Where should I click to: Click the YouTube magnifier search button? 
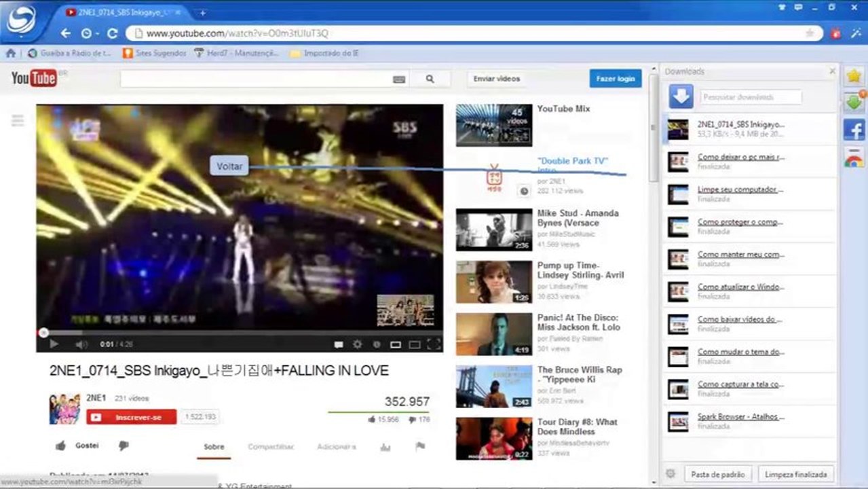pyautogui.click(x=430, y=79)
